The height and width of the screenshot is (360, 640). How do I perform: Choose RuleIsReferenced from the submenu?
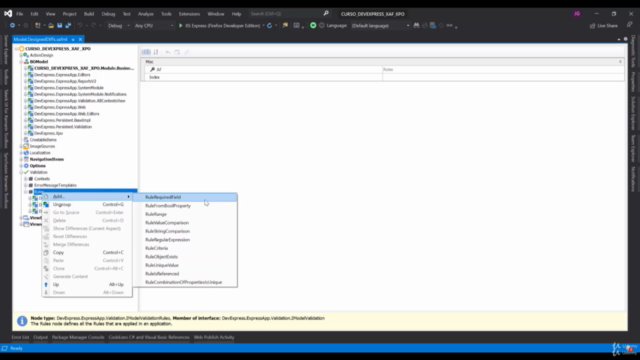click(x=185, y=274)
